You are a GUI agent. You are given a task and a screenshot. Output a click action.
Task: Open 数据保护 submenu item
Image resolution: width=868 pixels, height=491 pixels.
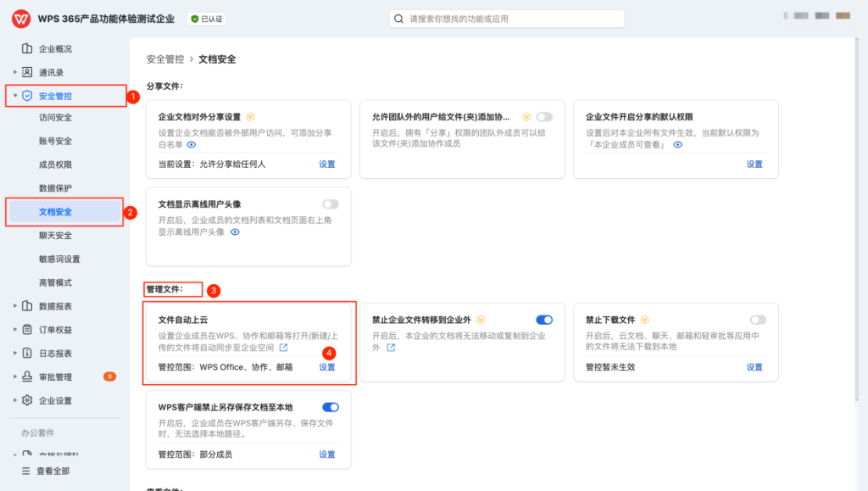pyautogui.click(x=55, y=188)
